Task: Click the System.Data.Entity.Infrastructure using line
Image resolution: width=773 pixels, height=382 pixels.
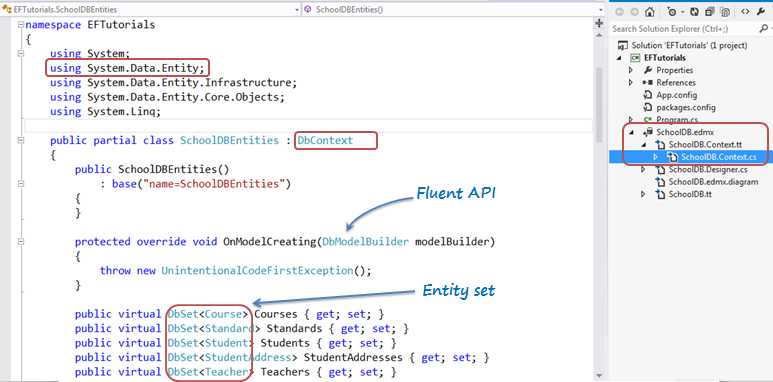Action: point(174,82)
